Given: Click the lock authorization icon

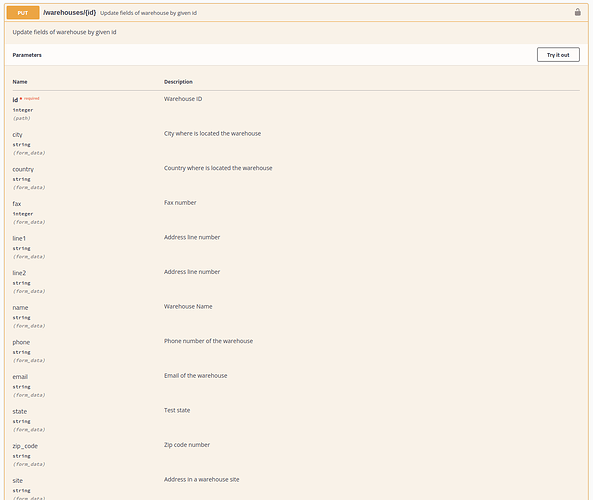Looking at the screenshot, I should click(x=577, y=12).
